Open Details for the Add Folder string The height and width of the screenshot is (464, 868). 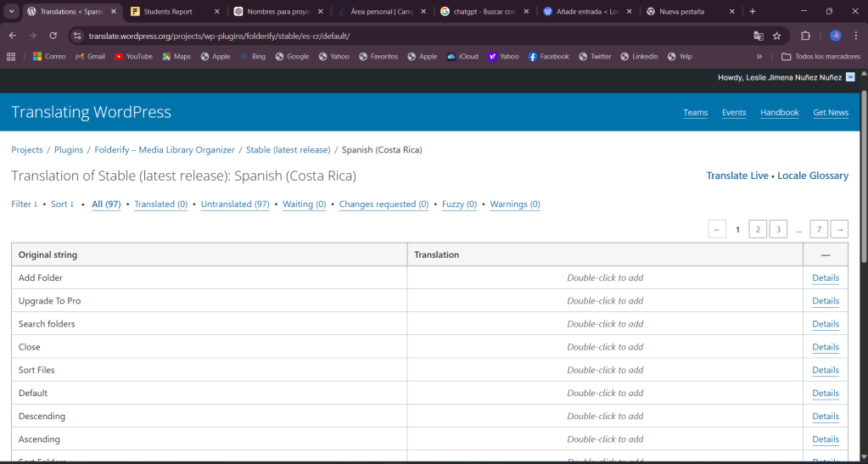825,278
